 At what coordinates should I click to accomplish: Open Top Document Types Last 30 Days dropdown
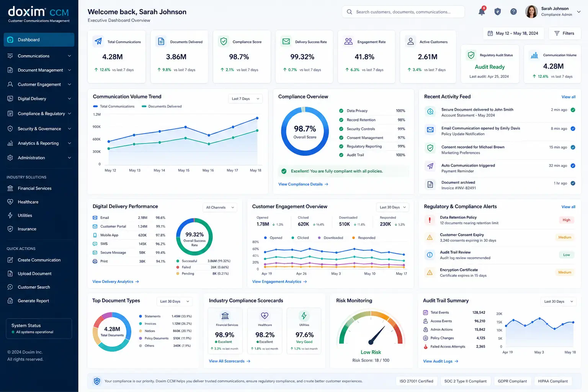[x=175, y=301]
